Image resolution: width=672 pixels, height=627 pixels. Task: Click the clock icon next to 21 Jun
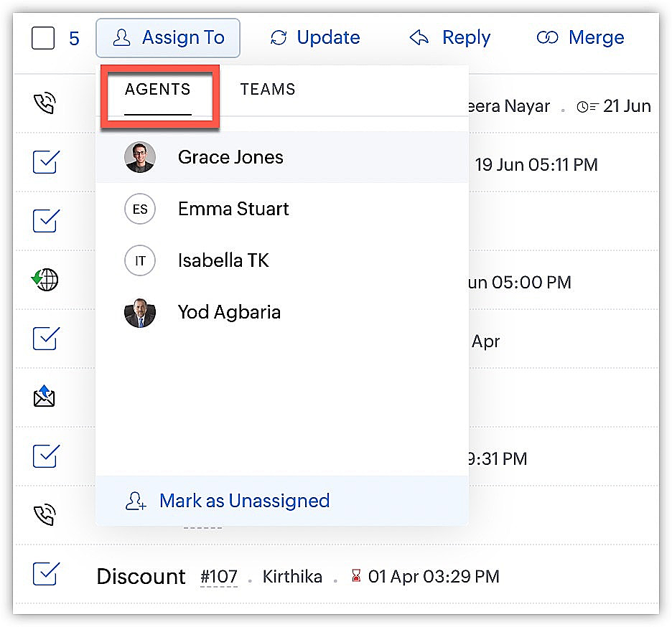[587, 107]
